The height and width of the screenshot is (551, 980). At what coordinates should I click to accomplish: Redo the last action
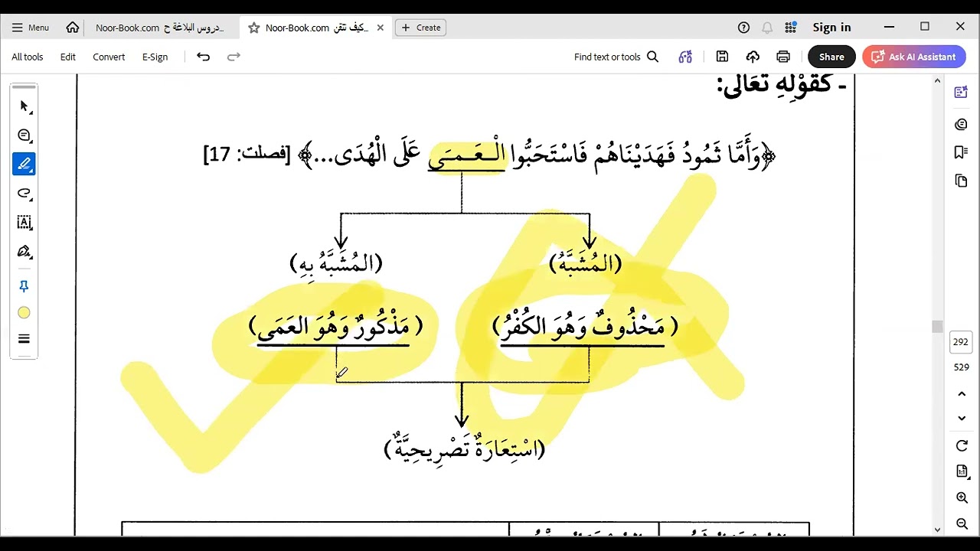(x=234, y=57)
